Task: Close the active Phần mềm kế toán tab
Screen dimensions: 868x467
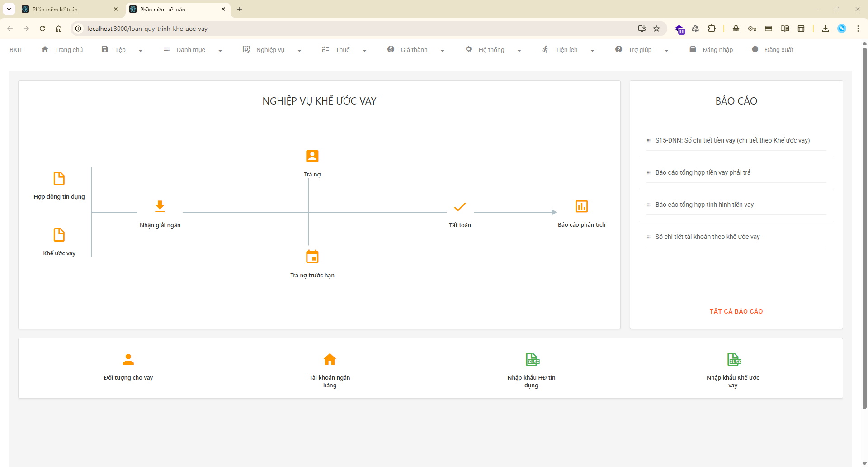Action: pos(223,9)
